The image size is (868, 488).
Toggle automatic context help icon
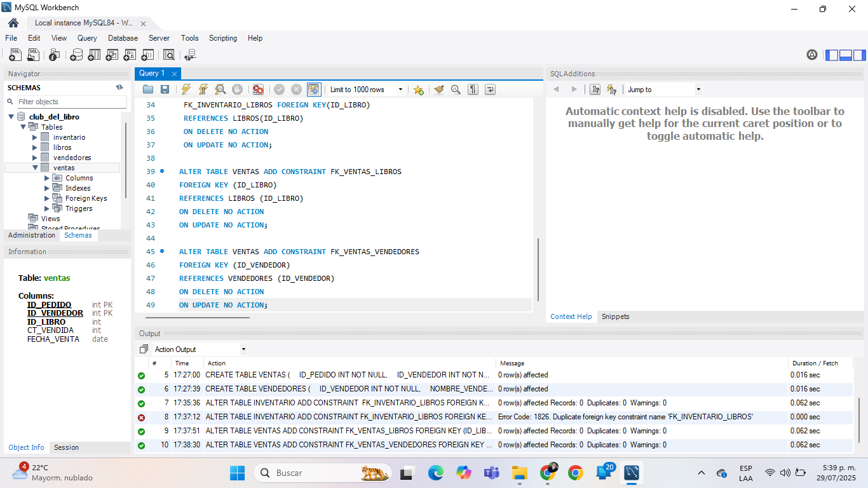(x=612, y=90)
